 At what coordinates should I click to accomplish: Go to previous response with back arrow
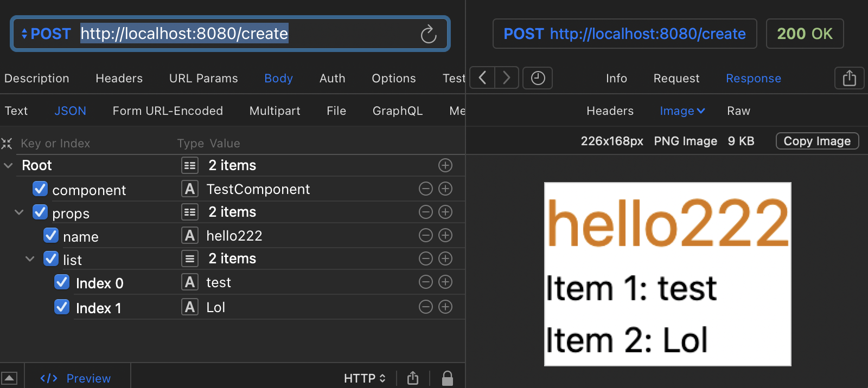point(482,77)
